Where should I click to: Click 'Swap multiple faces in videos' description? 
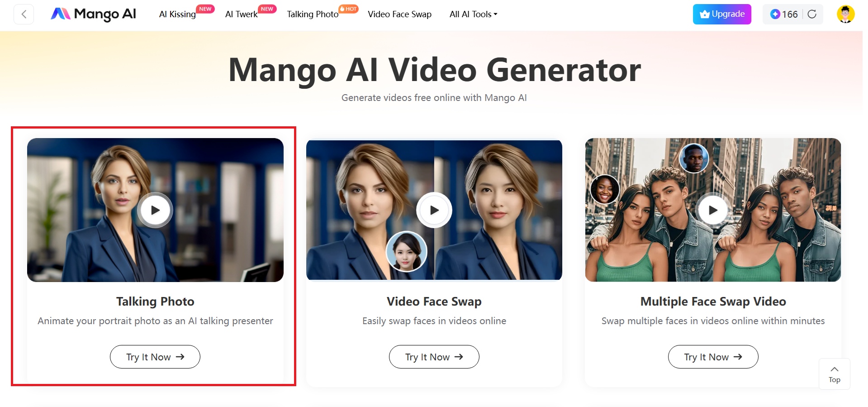713,321
